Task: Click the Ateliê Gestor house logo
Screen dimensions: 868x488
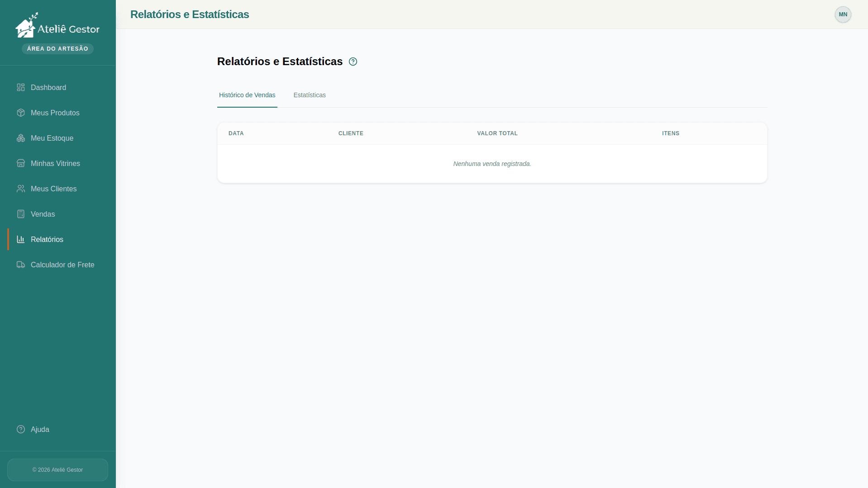Action: 26,26
